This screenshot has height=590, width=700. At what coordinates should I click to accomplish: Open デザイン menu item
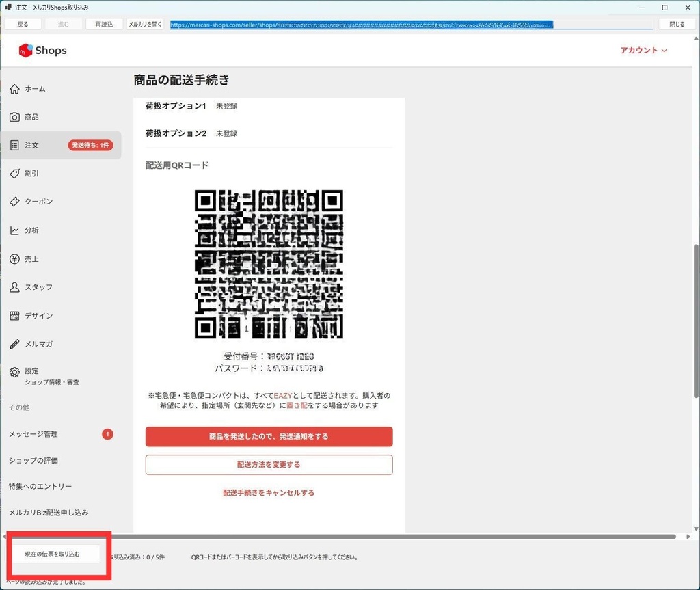pyautogui.click(x=61, y=316)
